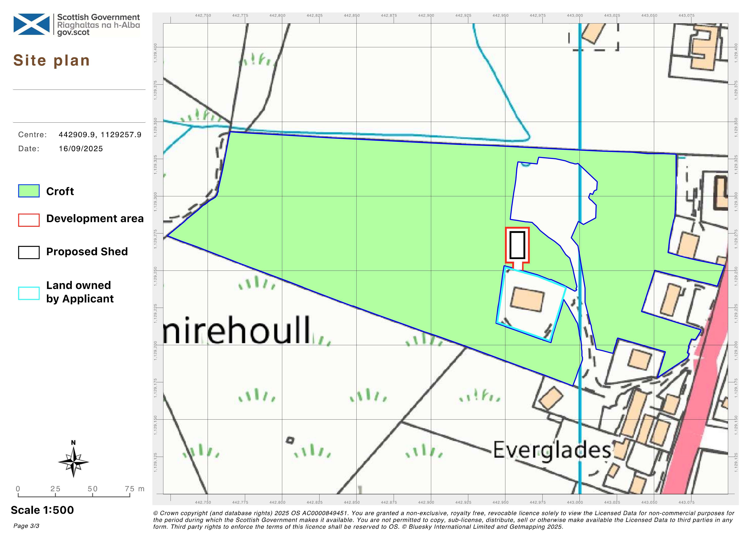Click the 'Development area' legend label
756x535 pixels.
pos(95,218)
